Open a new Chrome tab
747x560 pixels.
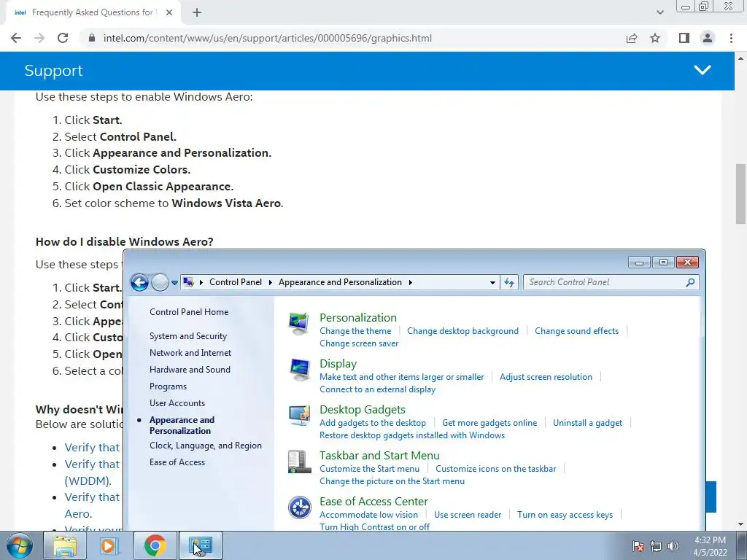(197, 12)
